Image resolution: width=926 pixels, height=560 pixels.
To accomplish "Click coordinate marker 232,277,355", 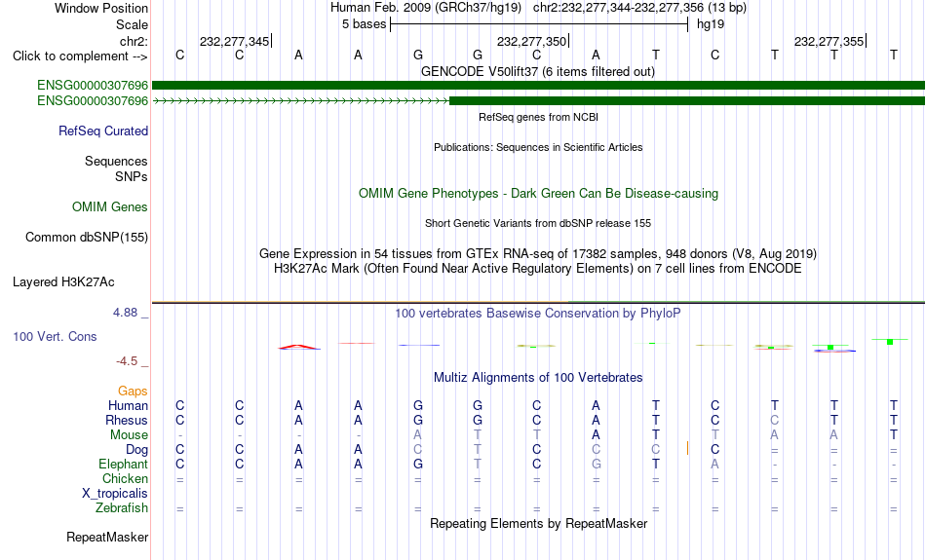I will [829, 41].
